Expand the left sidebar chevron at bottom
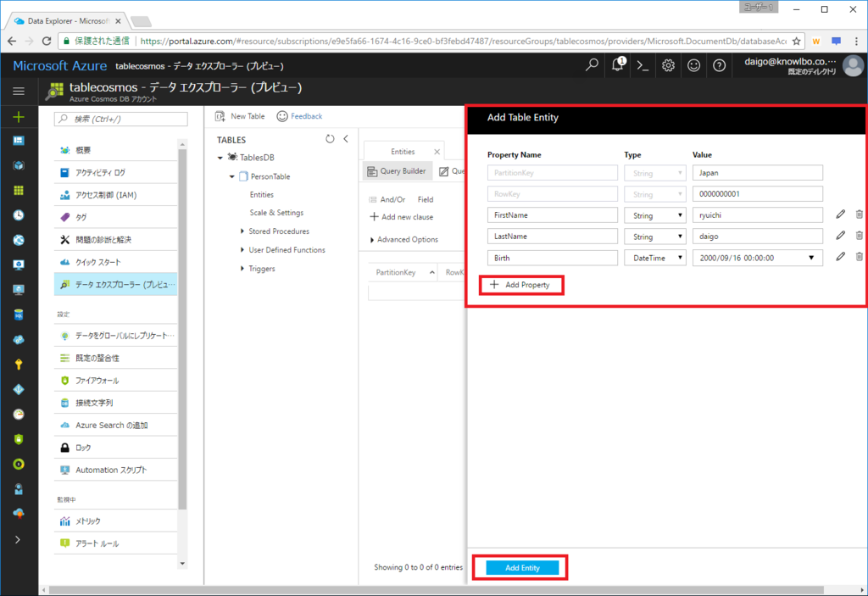This screenshot has height=596, width=868. 18,539
